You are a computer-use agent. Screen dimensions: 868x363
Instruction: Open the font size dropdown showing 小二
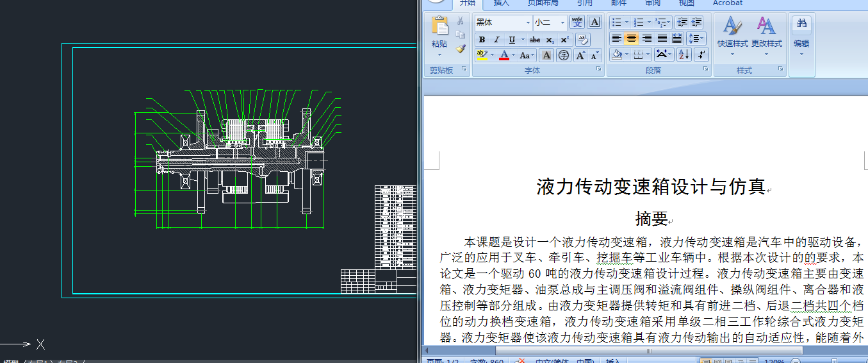click(x=562, y=22)
